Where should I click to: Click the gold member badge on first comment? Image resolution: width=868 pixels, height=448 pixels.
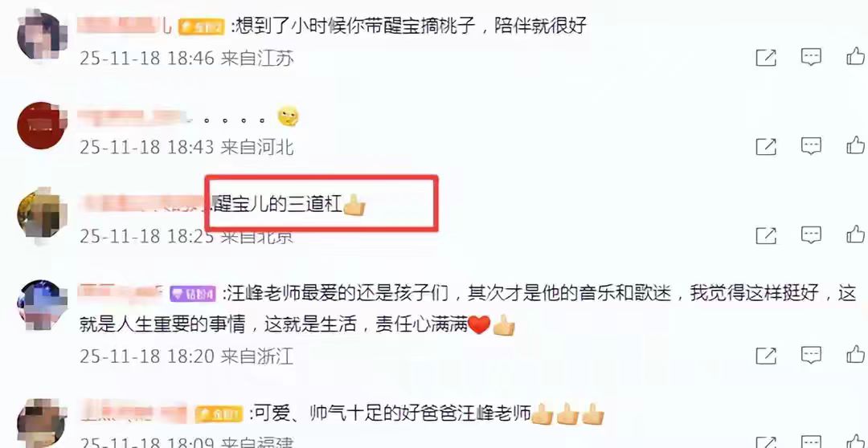[x=201, y=26]
